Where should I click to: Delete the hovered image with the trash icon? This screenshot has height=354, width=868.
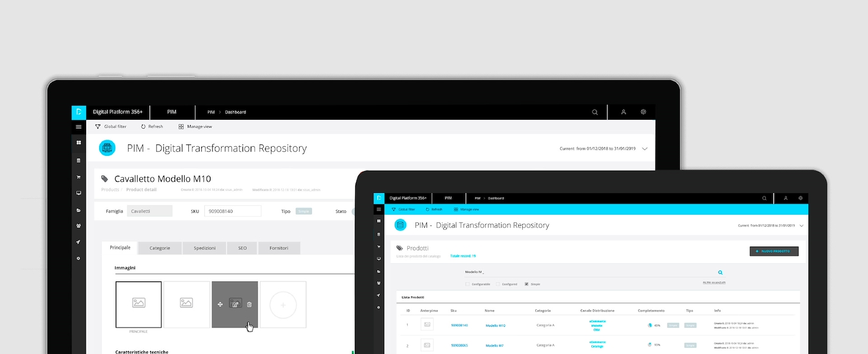tap(249, 304)
